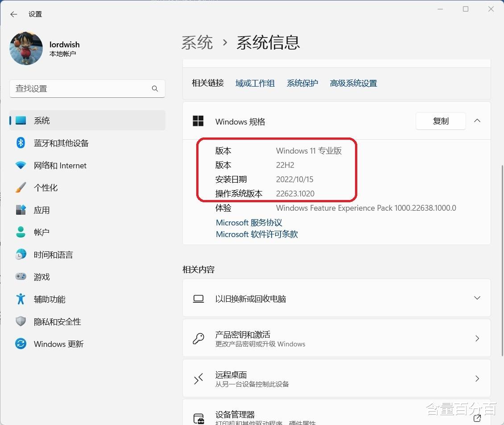504x425 pixels.
Task: Click the lordwish profile avatar
Action: pyautogui.click(x=26, y=48)
